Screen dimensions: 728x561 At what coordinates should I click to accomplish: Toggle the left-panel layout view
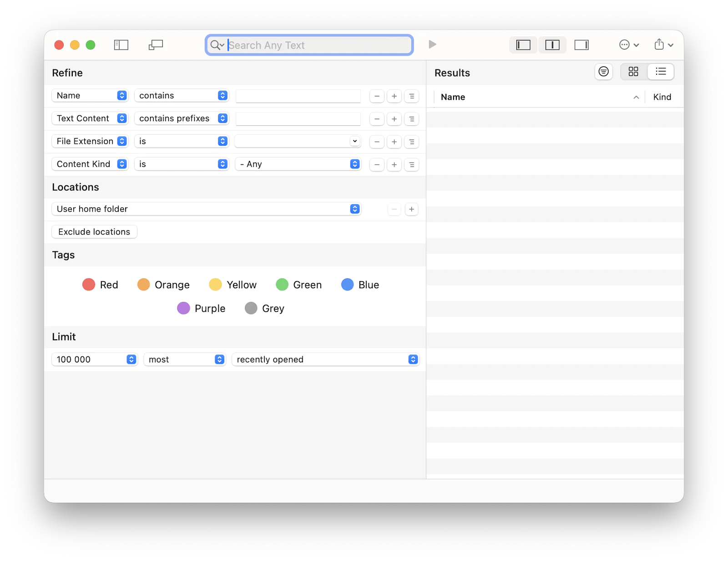523,45
